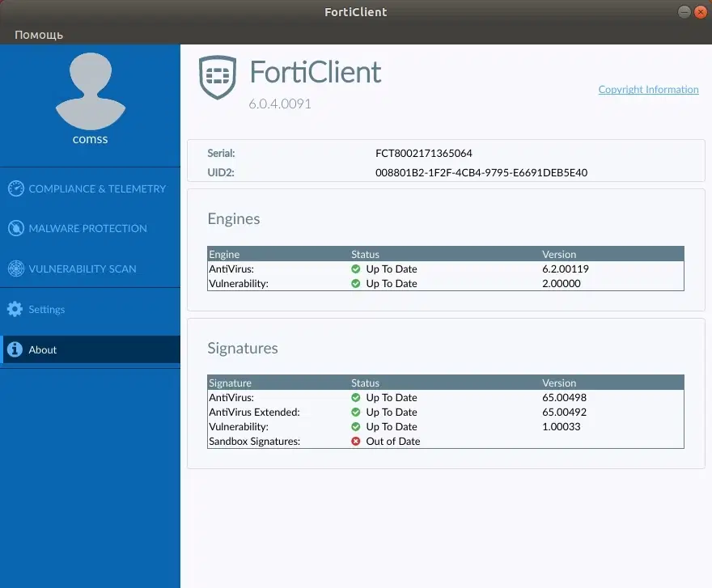Click the Compliance & Telemetry gauge icon
Viewport: 712px width, 588px height.
click(x=16, y=188)
